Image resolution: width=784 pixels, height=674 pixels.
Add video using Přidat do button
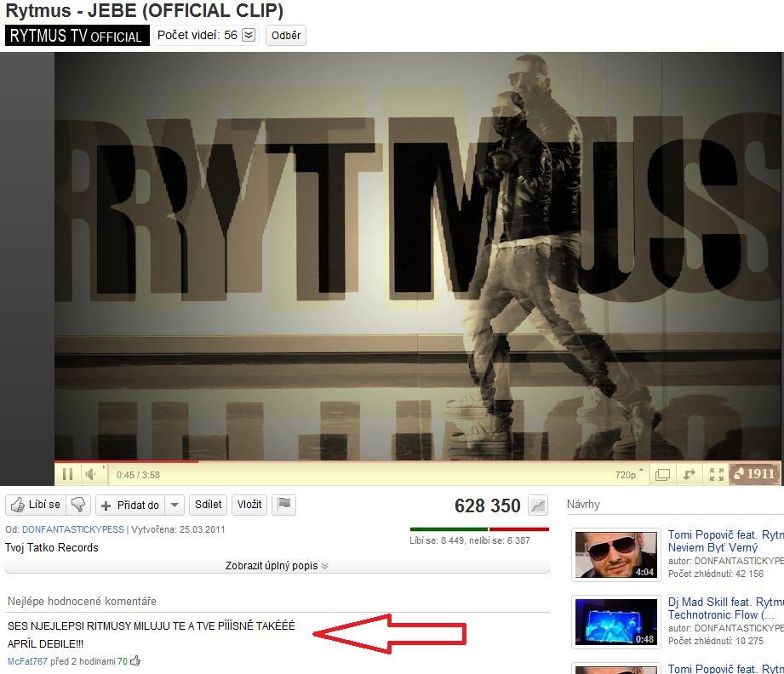[130, 505]
